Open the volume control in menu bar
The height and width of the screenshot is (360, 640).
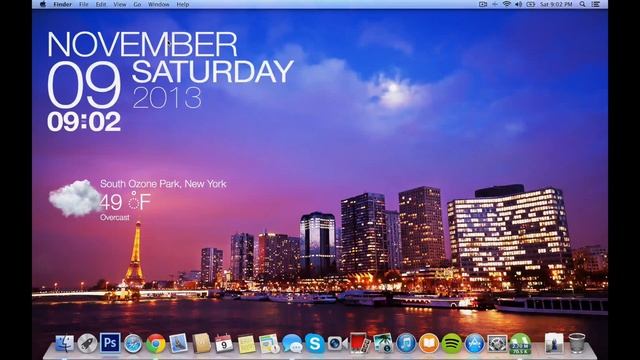pyautogui.click(x=518, y=4)
